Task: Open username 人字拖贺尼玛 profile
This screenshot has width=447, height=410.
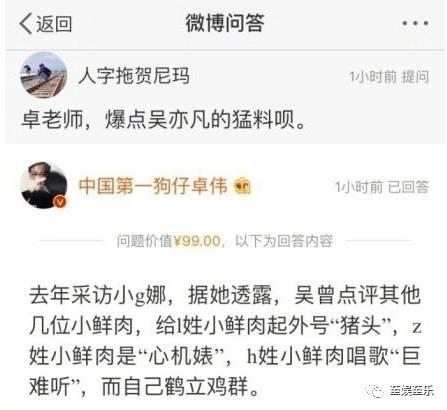Action: 134,76
